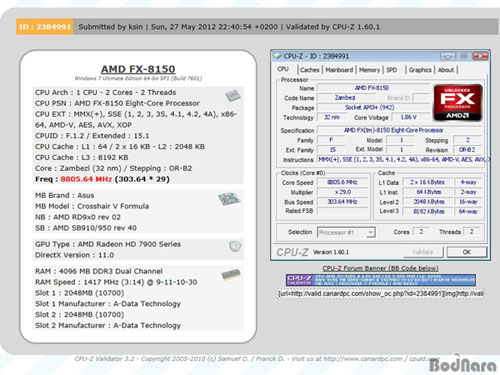Switch to the Caches tab
The image size is (500, 375).
click(x=310, y=70)
